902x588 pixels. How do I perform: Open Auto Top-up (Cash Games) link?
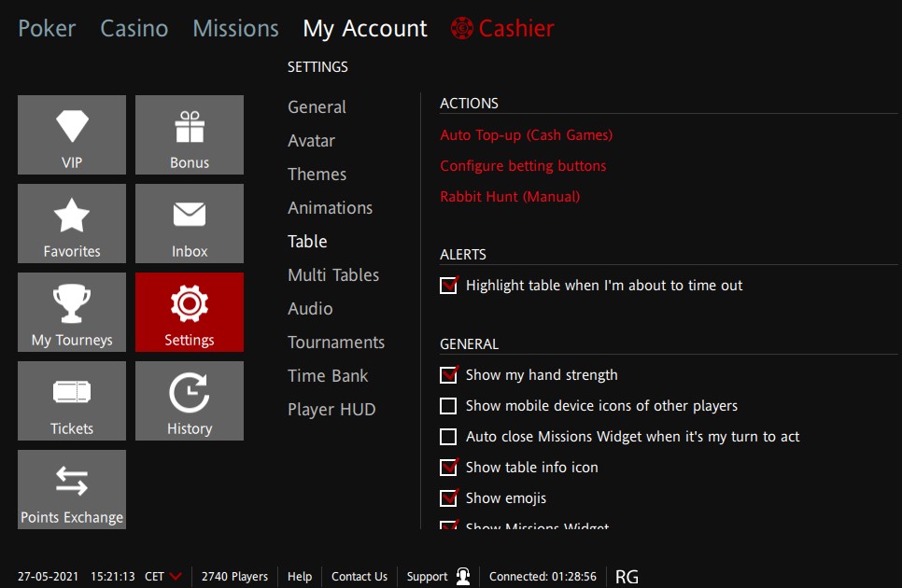(x=527, y=135)
